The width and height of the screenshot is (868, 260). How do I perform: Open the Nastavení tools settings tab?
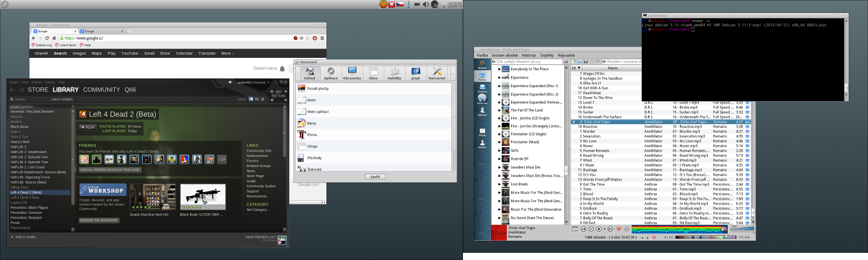pos(437,74)
